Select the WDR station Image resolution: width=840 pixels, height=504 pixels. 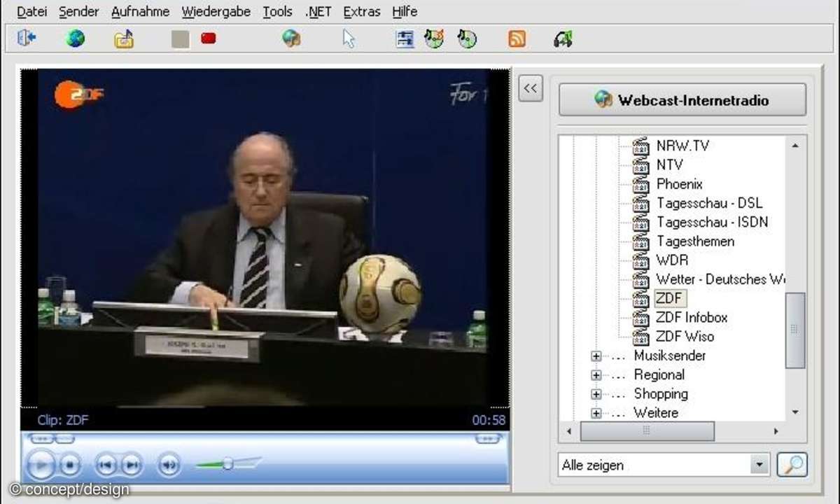672,260
